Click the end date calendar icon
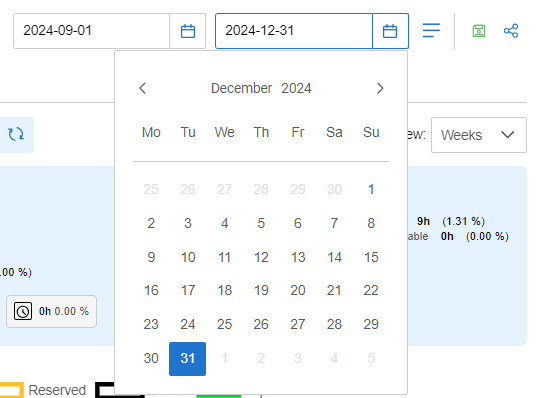The height and width of the screenshot is (398, 537). coord(390,31)
